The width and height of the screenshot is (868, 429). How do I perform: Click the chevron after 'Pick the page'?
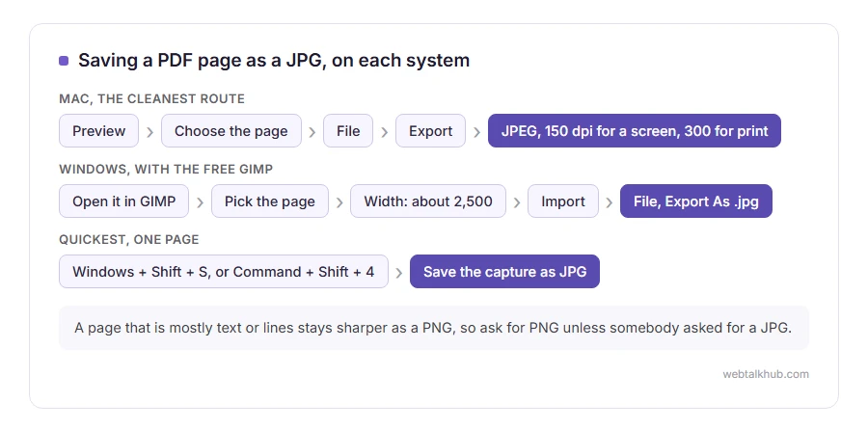coord(339,202)
